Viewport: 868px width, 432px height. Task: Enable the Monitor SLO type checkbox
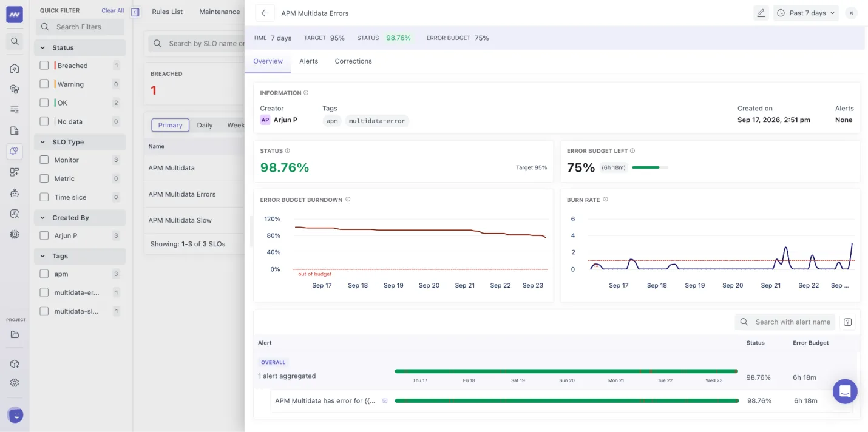click(44, 160)
